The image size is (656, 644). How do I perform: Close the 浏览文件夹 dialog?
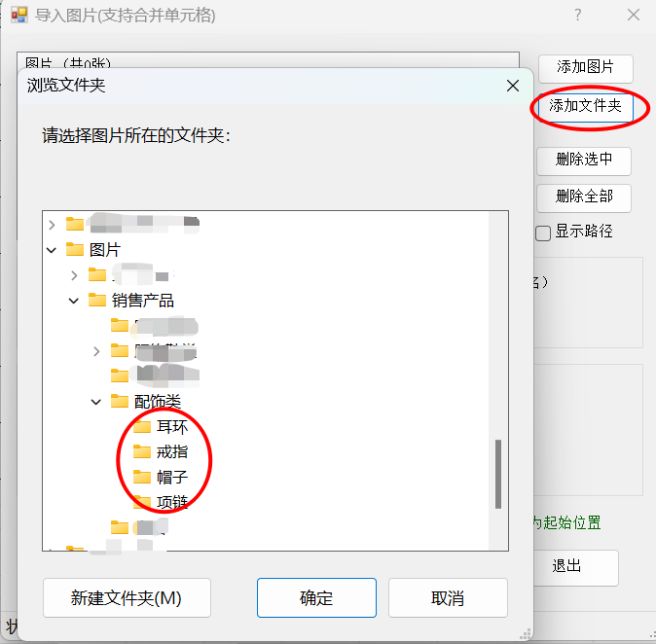coord(513,86)
